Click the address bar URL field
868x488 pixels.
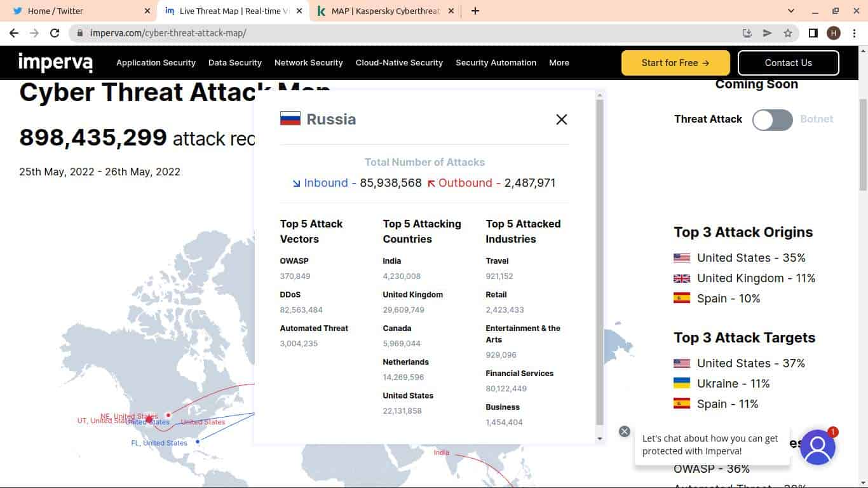(407, 33)
